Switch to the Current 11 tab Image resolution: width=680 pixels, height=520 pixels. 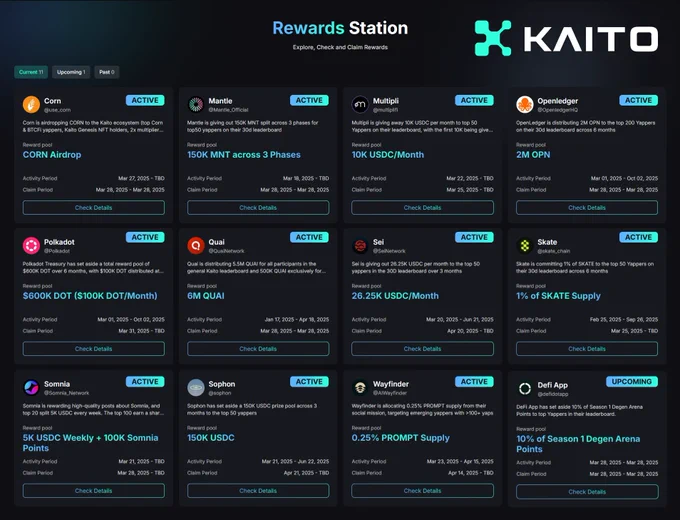coord(31,72)
